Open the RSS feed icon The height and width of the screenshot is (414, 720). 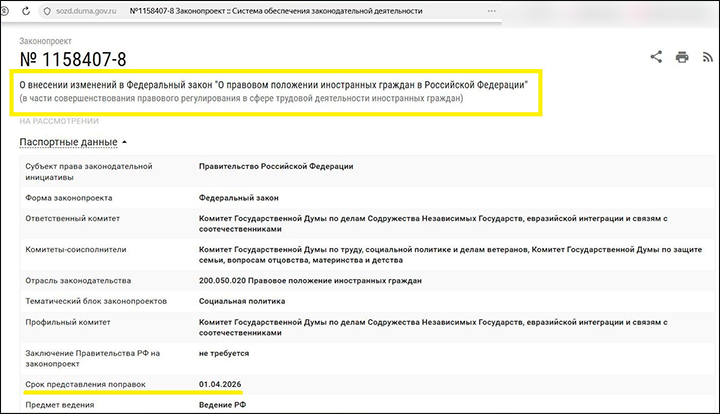pos(706,57)
